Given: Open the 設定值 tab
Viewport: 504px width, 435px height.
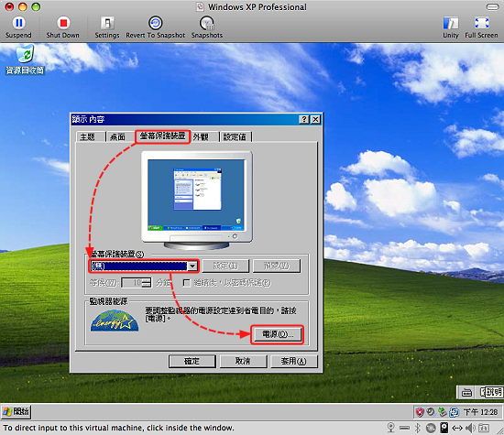Looking at the screenshot, I should [235, 137].
